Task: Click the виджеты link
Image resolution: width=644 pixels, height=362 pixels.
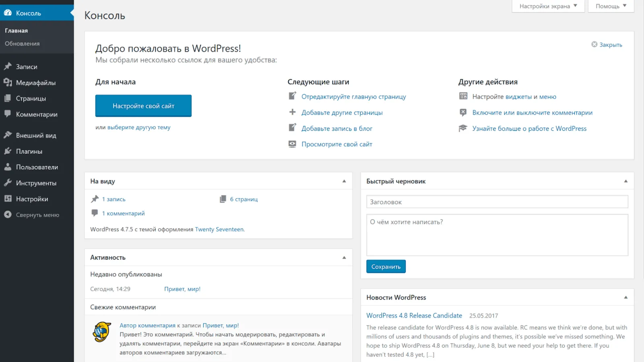Action: tap(519, 97)
